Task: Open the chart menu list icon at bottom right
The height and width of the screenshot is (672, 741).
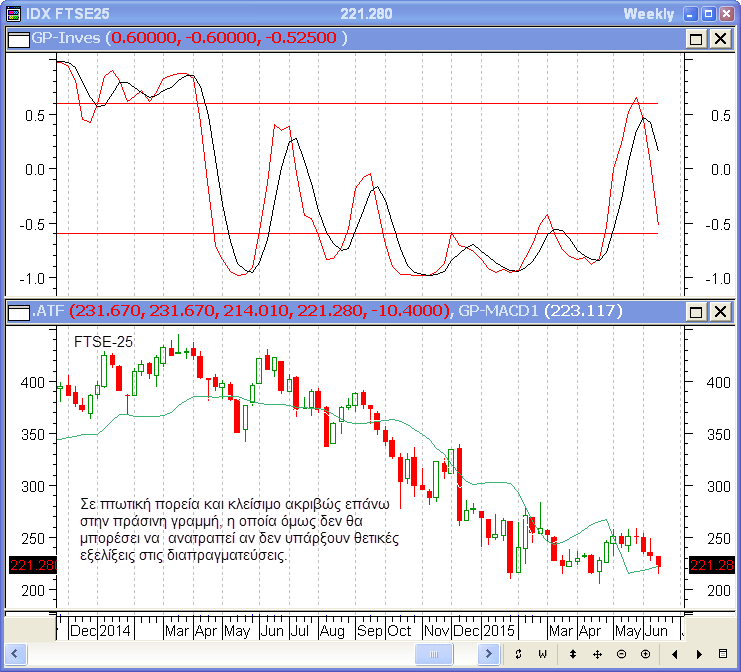Action: pyautogui.click(x=723, y=654)
